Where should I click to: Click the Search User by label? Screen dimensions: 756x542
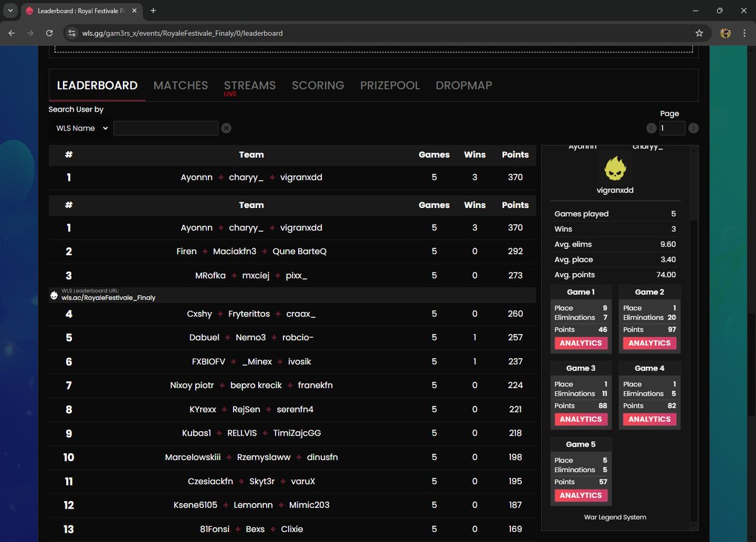coord(76,110)
